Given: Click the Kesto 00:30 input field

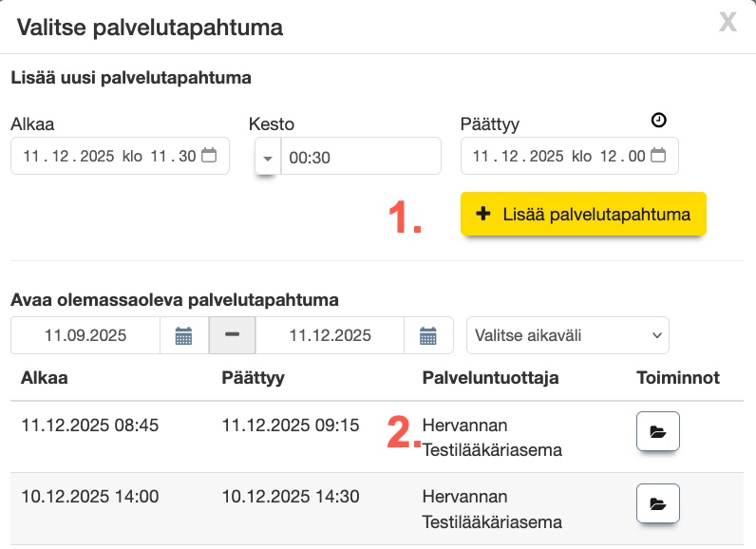Looking at the screenshot, I should click(361, 157).
